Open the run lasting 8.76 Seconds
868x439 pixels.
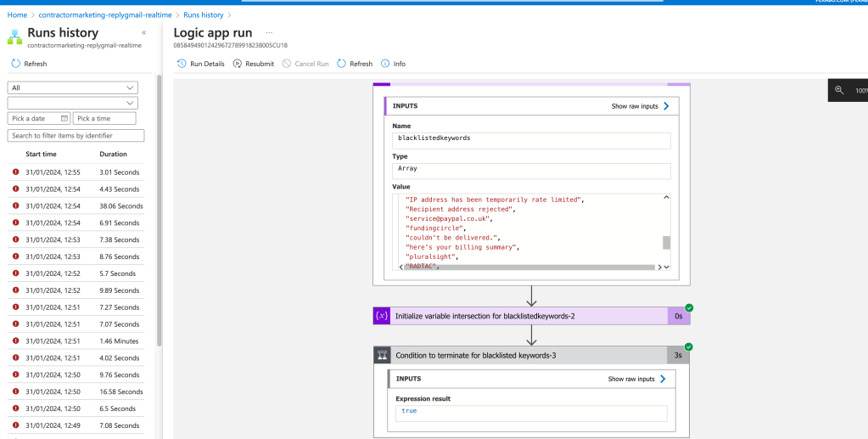[76, 256]
